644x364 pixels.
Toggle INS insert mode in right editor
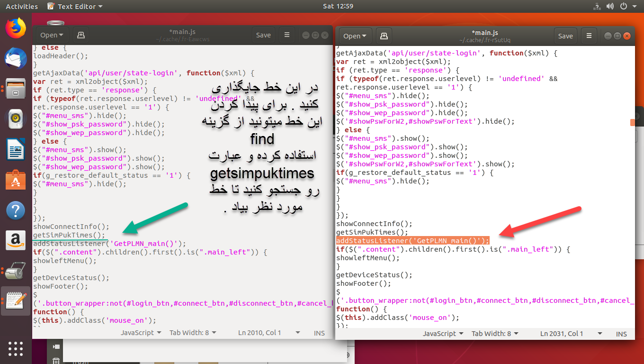tap(621, 334)
